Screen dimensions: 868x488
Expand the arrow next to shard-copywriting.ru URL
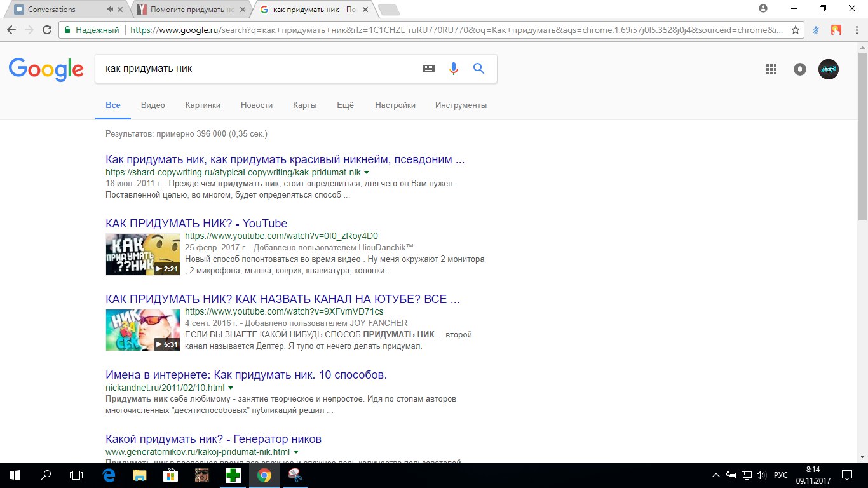point(367,172)
